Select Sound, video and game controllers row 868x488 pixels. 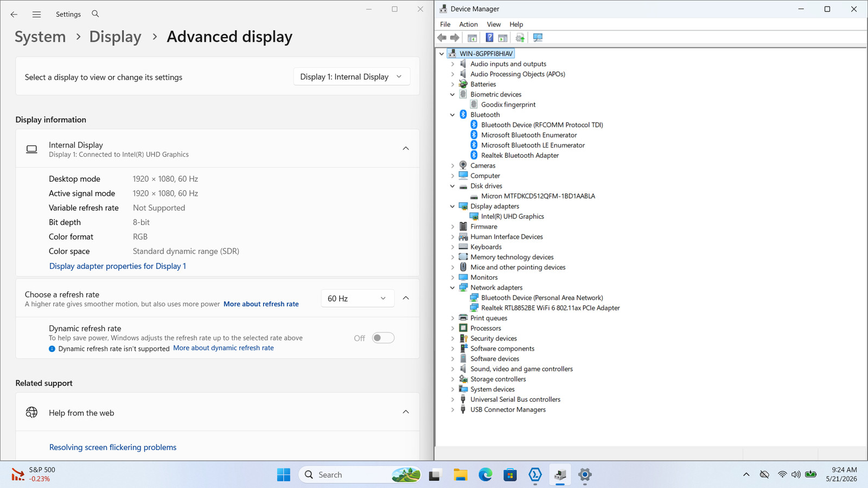[521, 369]
